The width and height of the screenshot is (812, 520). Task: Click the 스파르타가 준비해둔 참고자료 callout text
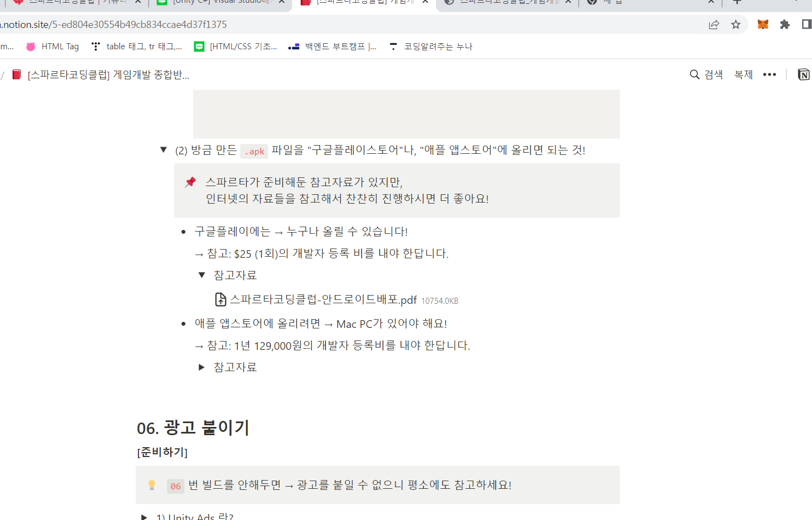coord(347,190)
